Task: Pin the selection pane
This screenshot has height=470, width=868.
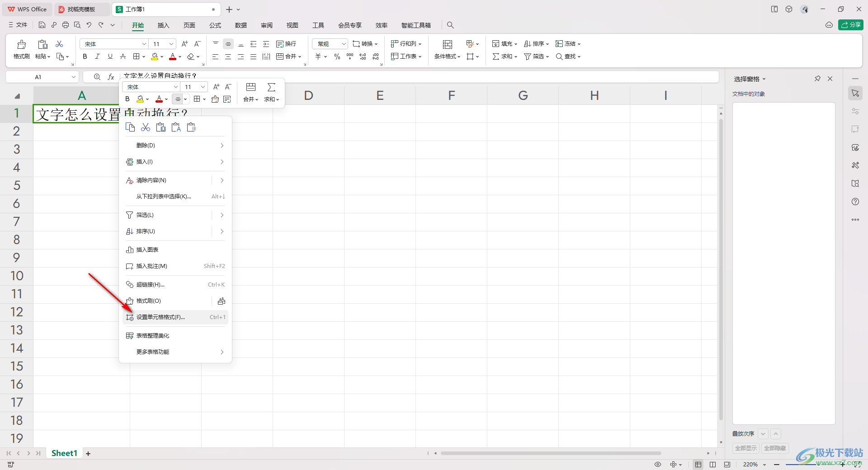Action: tap(817, 79)
